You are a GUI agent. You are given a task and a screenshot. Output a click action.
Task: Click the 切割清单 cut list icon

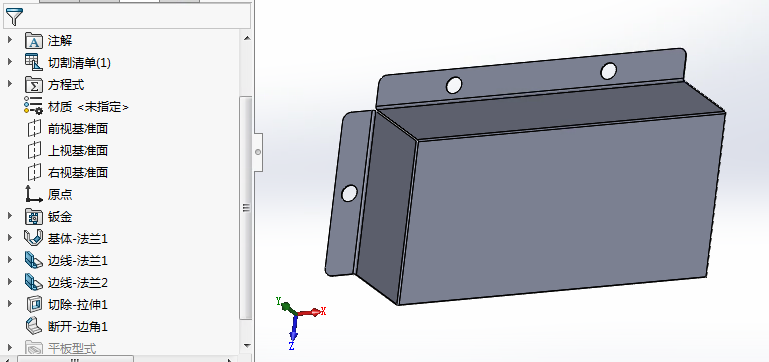34,62
